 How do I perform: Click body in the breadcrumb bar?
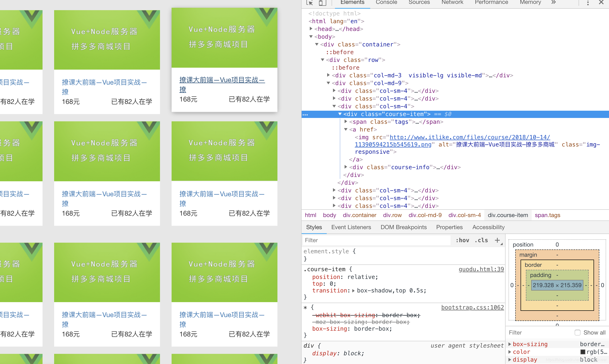329,215
